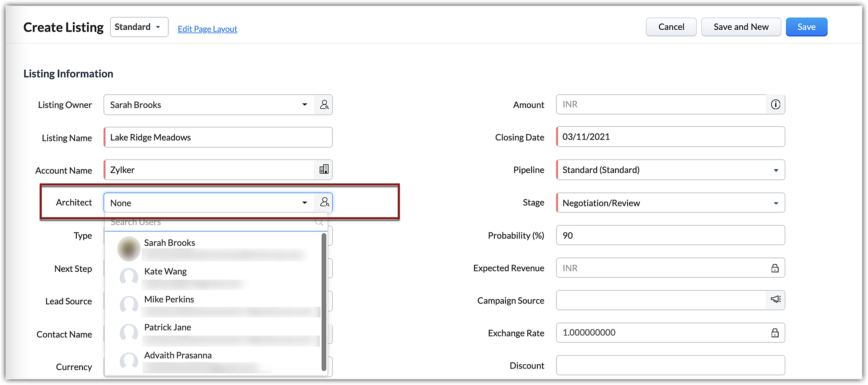
Task: Expand the Stage dropdown
Action: (x=776, y=203)
